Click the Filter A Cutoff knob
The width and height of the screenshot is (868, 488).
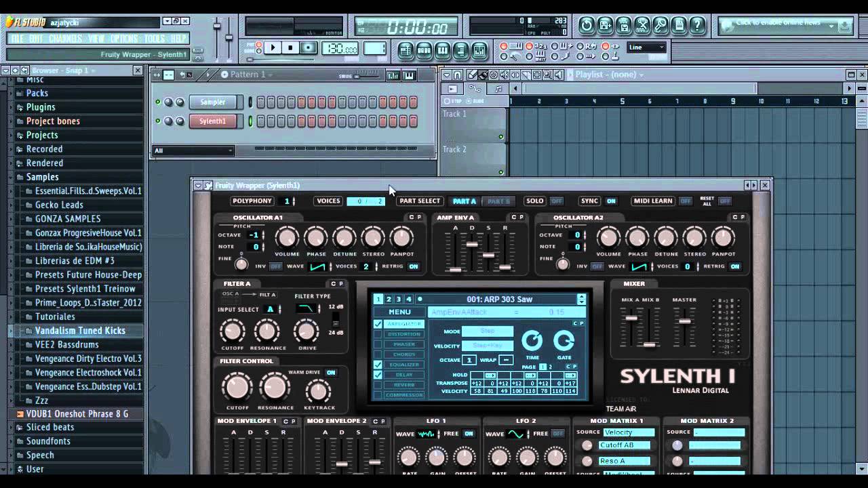click(x=233, y=331)
